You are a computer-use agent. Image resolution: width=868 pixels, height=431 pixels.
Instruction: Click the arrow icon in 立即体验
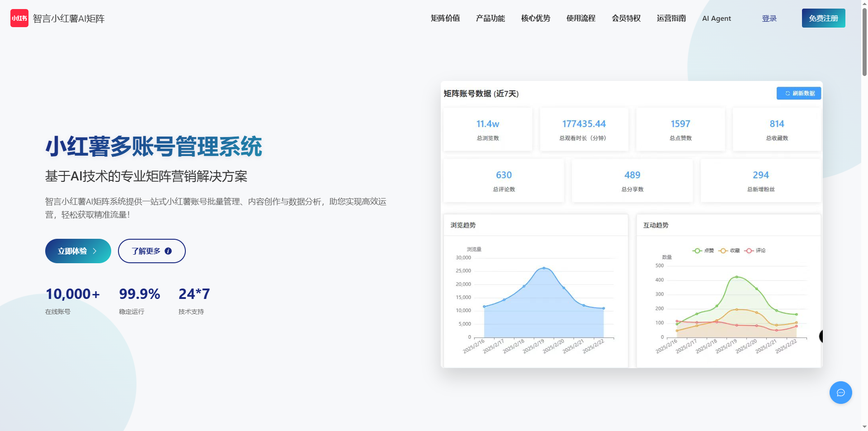[94, 251]
